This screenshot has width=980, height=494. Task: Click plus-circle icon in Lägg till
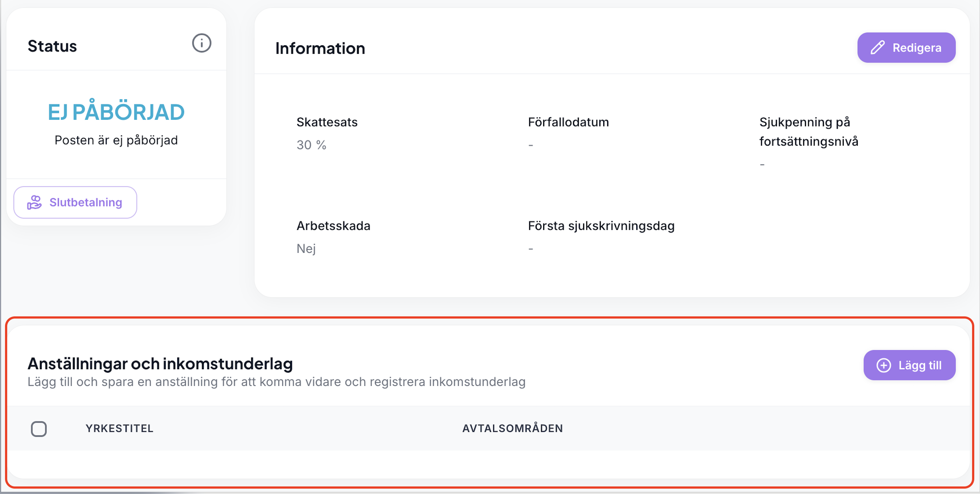(x=883, y=365)
